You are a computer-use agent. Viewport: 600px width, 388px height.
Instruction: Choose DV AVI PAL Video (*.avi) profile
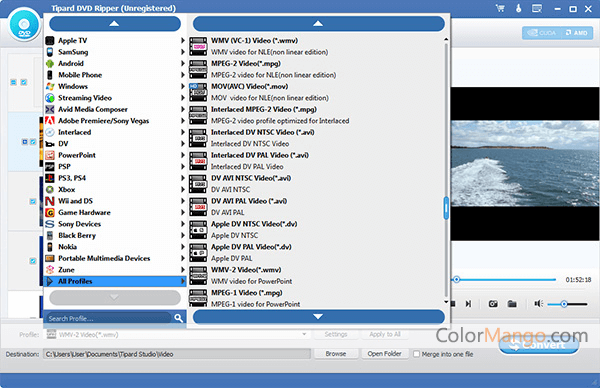(316, 207)
